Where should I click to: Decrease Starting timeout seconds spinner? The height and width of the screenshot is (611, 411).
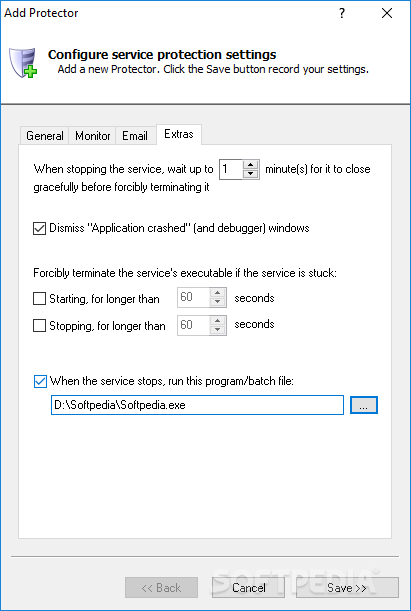point(218,302)
